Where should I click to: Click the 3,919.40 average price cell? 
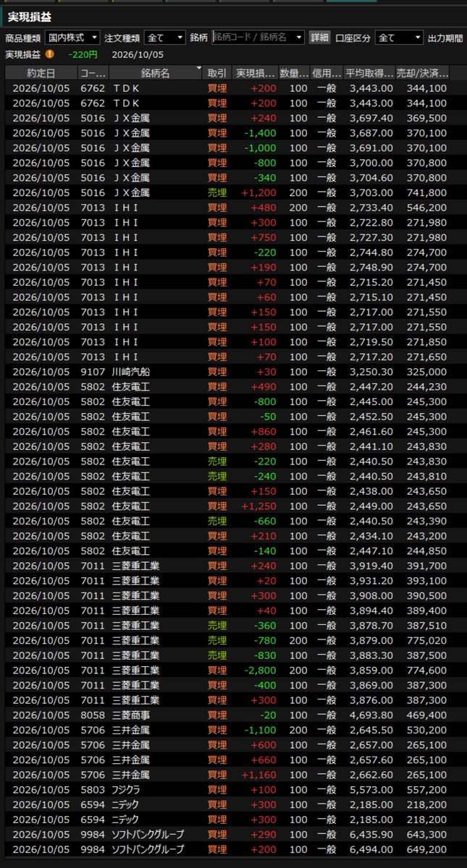371,566
